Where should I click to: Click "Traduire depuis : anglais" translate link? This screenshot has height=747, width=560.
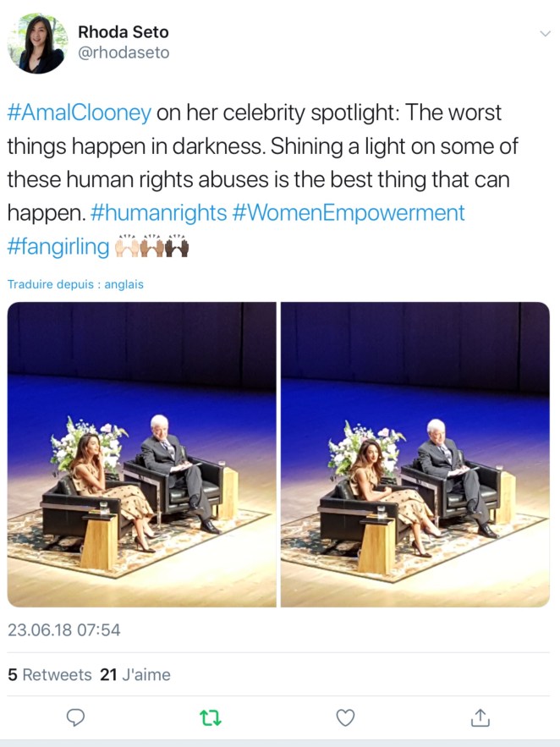point(75,284)
